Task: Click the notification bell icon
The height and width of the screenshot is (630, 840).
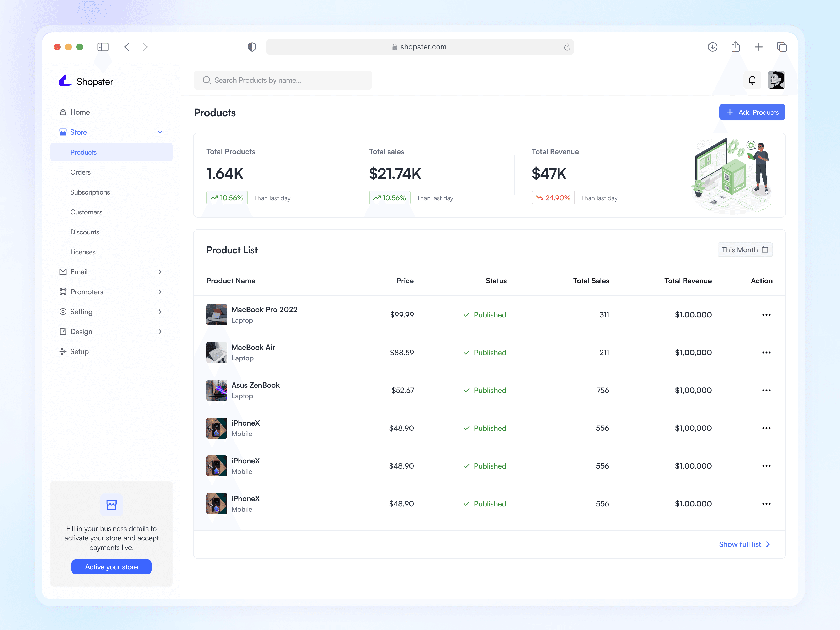Action: 752,80
